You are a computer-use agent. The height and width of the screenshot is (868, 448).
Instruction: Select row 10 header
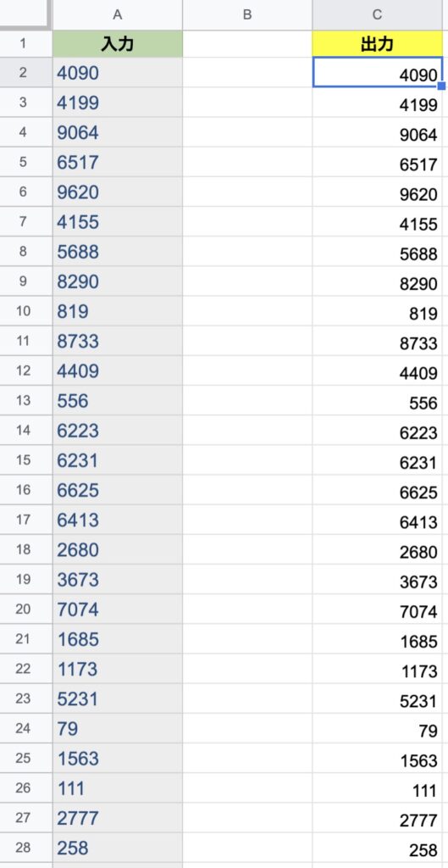23,311
